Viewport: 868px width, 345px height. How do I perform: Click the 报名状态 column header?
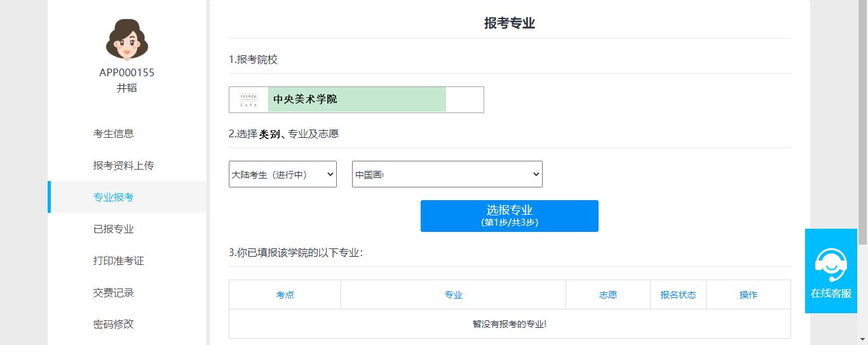coord(678,295)
